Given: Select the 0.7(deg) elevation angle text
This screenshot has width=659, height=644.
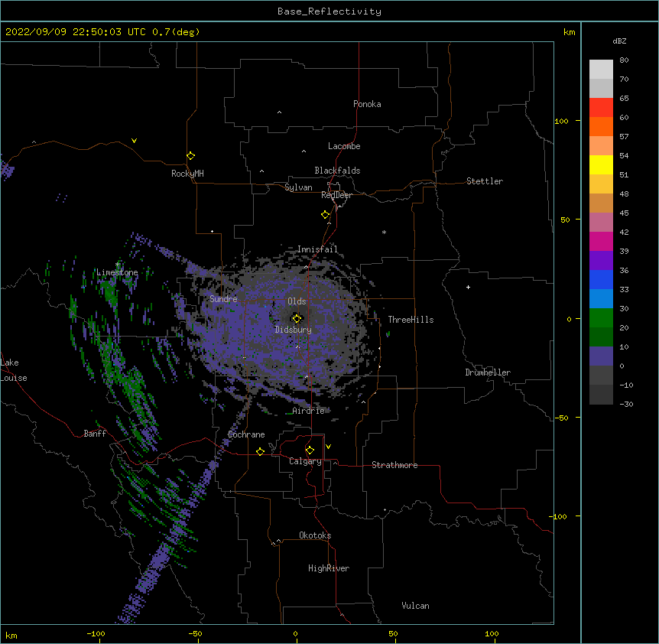Looking at the screenshot, I should 176,32.
